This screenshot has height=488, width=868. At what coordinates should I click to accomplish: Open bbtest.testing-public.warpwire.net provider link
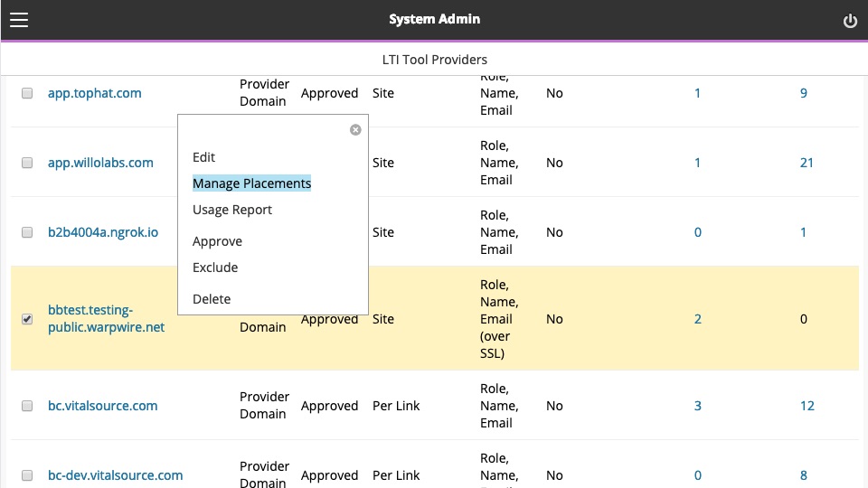click(x=107, y=319)
